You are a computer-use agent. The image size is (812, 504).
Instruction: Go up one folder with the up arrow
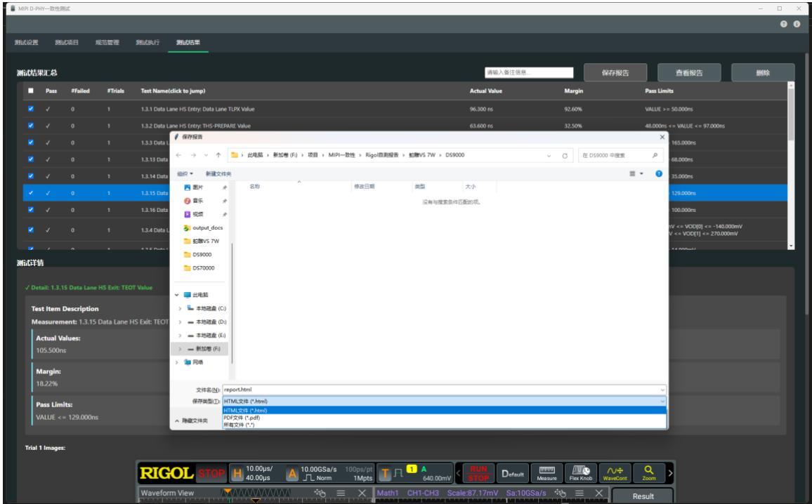(218, 155)
